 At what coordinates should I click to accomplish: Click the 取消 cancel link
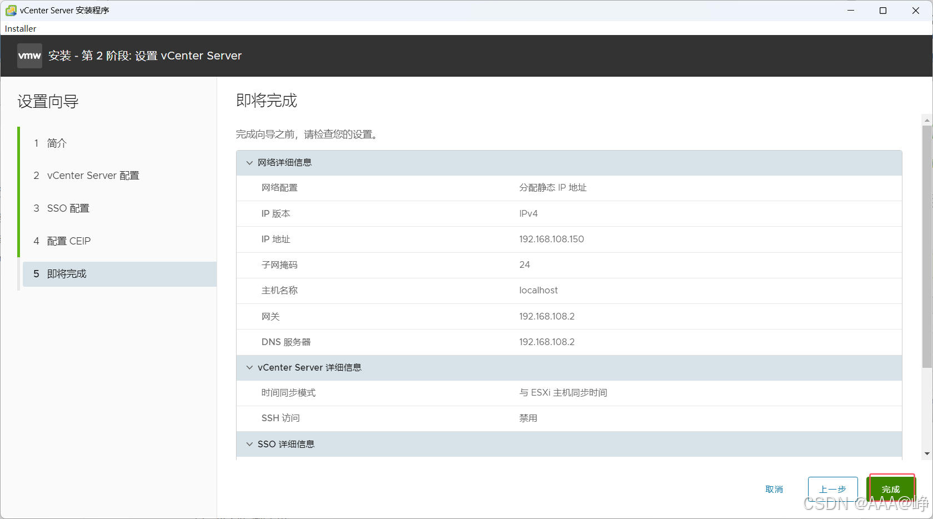pyautogui.click(x=774, y=489)
